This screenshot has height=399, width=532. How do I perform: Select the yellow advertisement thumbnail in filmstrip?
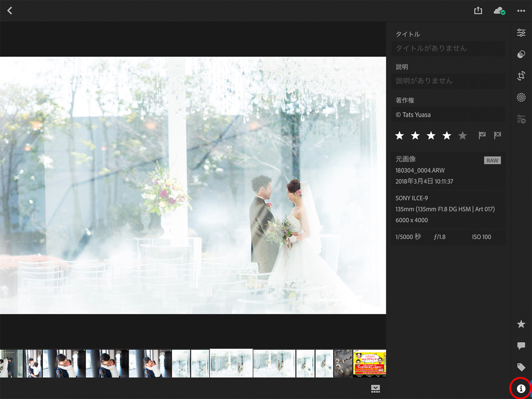click(369, 363)
